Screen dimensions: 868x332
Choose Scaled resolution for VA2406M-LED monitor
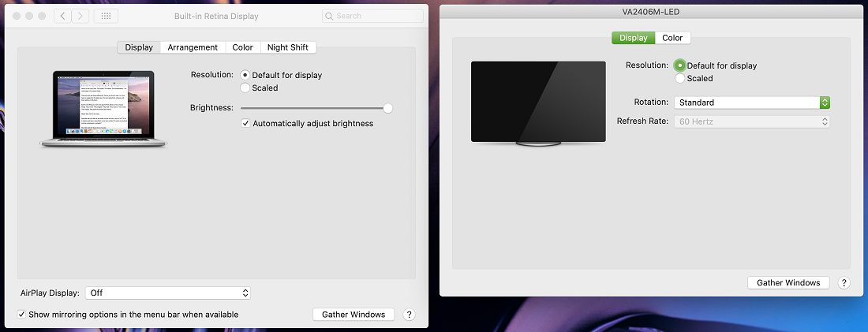(x=680, y=79)
